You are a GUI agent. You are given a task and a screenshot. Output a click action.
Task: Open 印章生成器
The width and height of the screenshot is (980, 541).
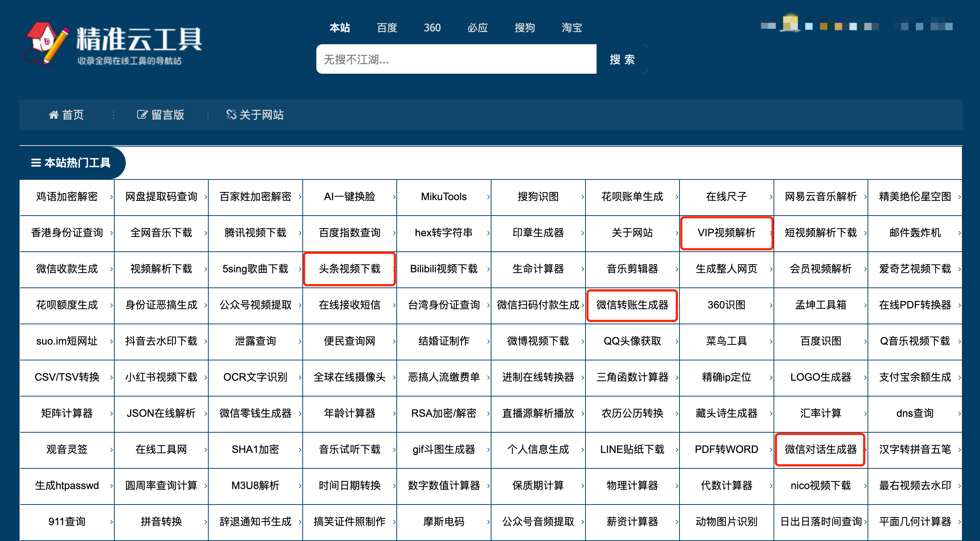(538, 233)
